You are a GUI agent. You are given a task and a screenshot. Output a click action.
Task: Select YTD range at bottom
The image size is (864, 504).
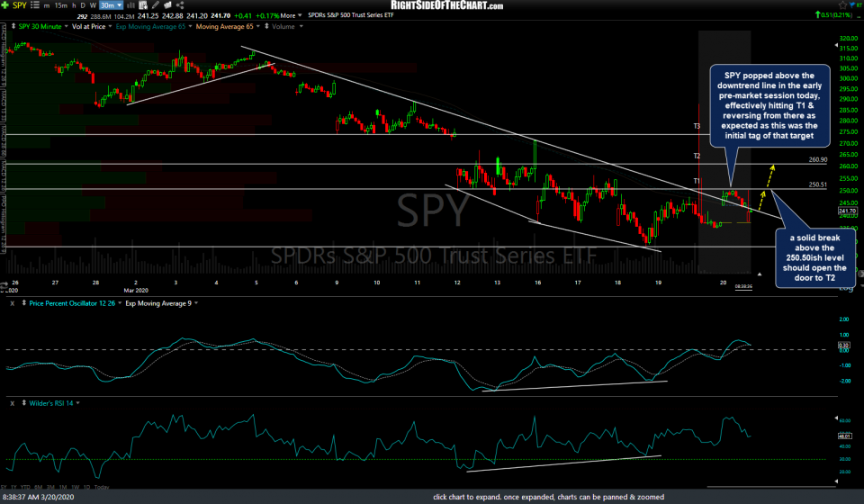click(x=25, y=487)
